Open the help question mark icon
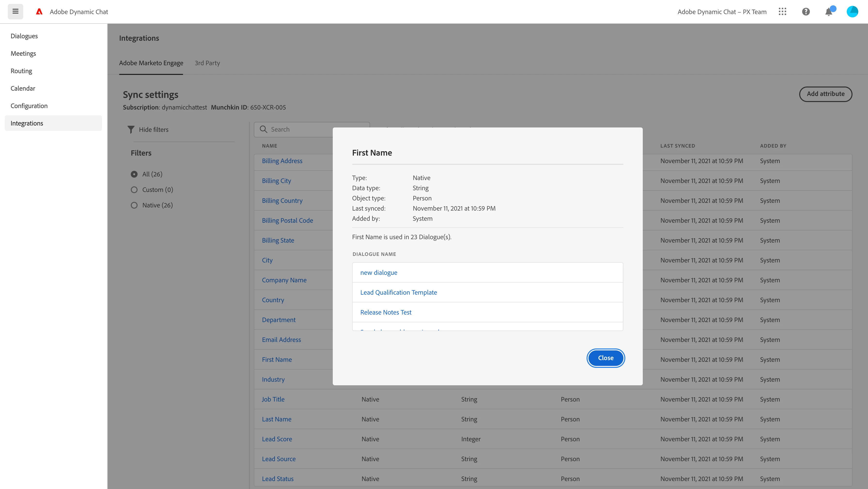 806,12
